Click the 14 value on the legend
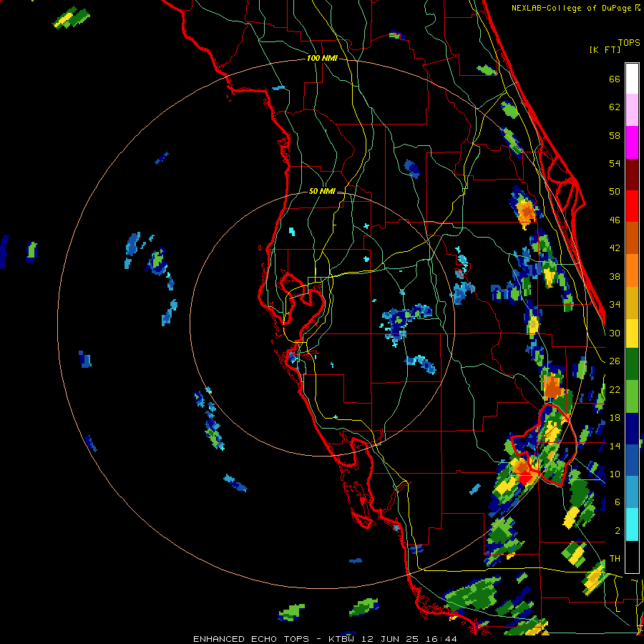The image size is (644, 644). click(615, 446)
